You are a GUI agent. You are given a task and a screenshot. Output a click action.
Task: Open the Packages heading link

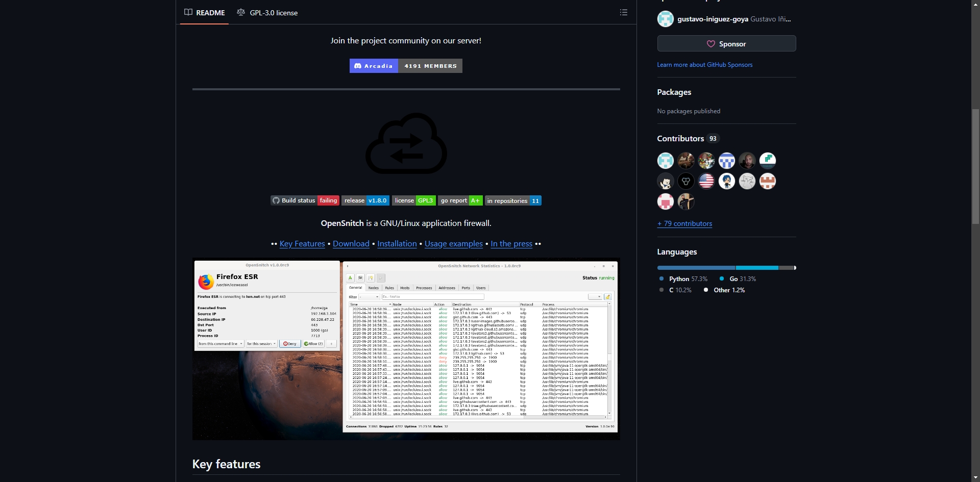pos(674,92)
